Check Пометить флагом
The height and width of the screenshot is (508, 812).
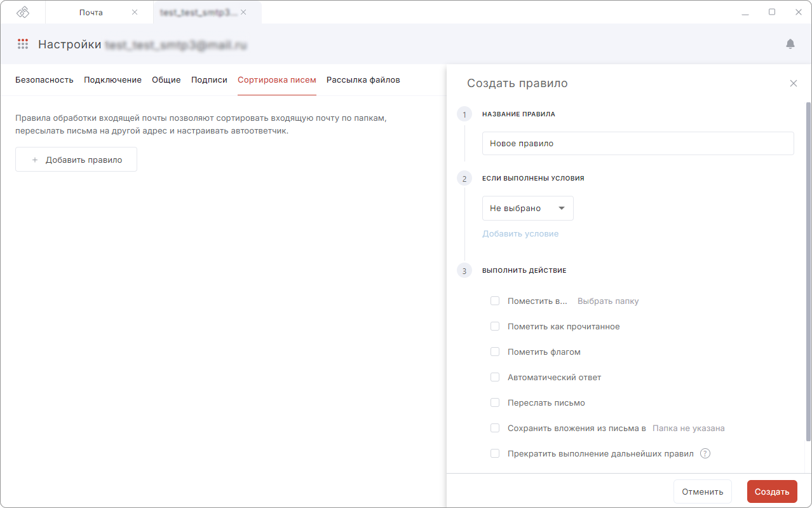coord(495,352)
